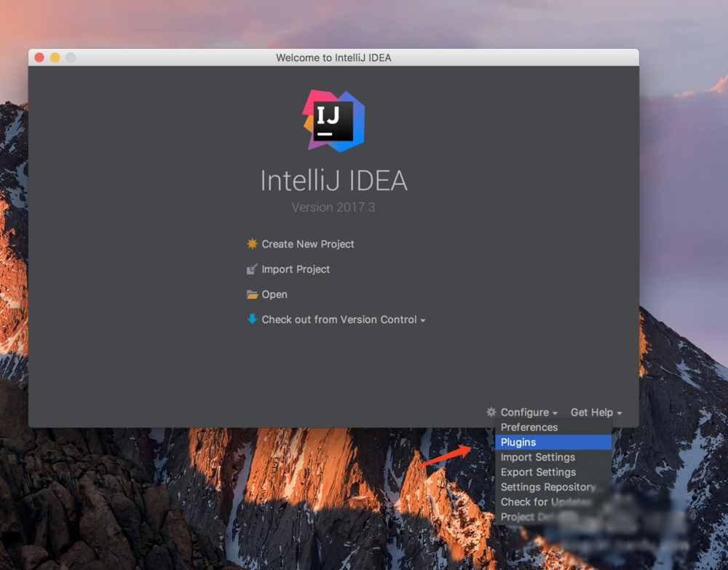
Task: Select Settings Repository from the menu
Action: tap(547, 487)
